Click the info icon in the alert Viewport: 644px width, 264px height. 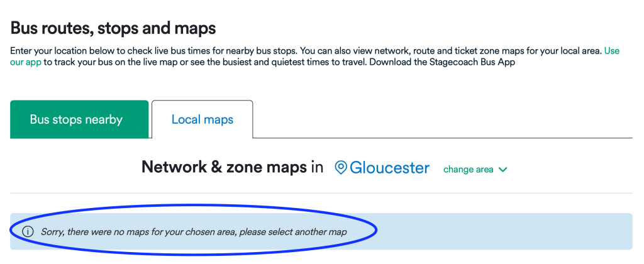(x=28, y=232)
